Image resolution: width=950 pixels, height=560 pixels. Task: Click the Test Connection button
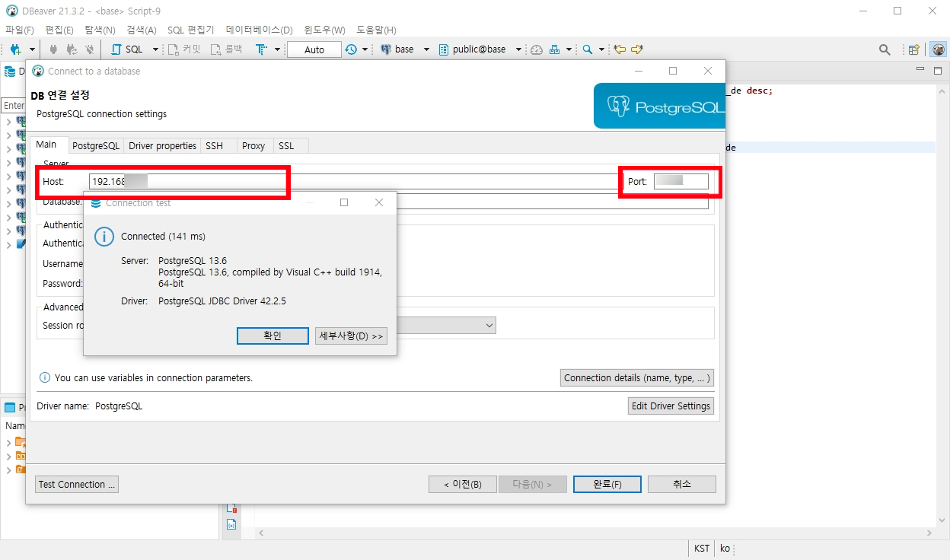tap(77, 484)
